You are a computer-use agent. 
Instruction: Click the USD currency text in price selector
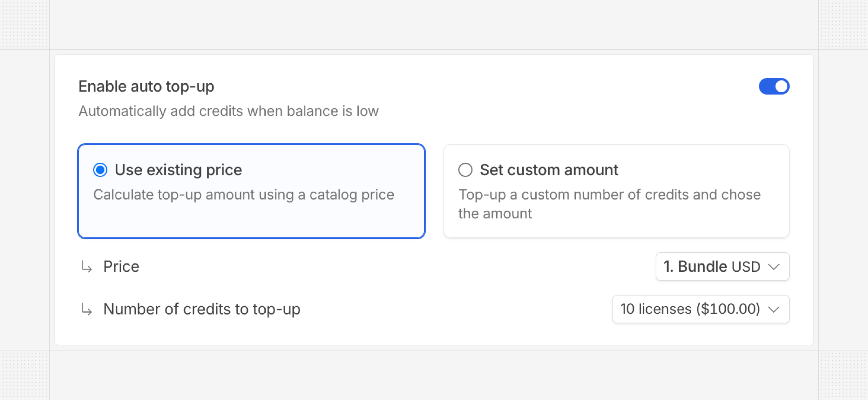pos(746,267)
